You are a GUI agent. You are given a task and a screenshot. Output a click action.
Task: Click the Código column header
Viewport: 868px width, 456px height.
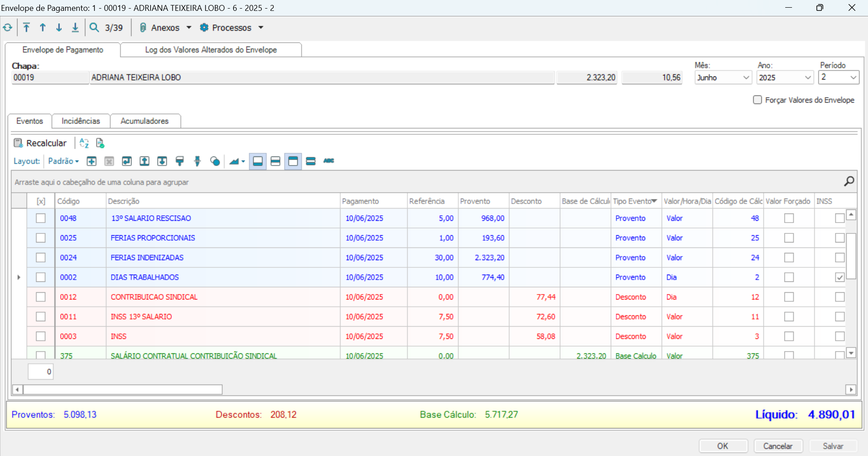81,201
